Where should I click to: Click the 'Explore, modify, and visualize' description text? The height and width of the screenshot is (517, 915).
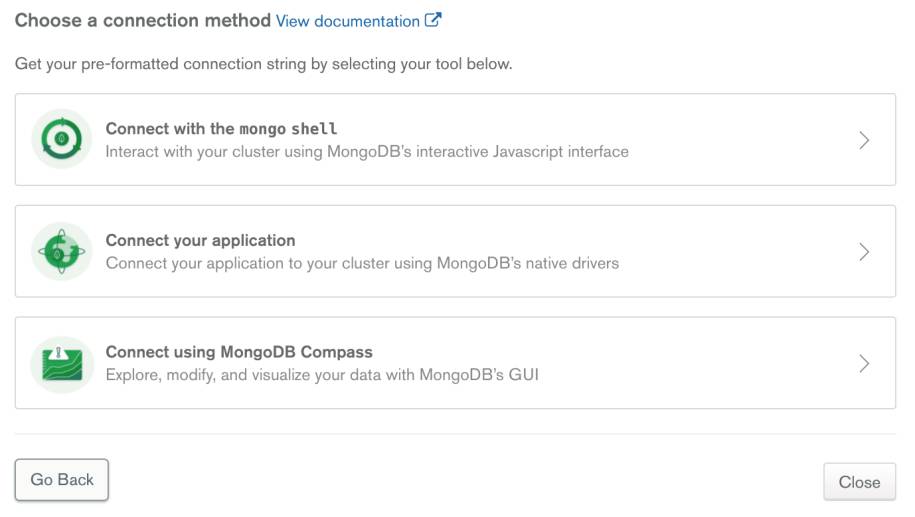pos(322,375)
